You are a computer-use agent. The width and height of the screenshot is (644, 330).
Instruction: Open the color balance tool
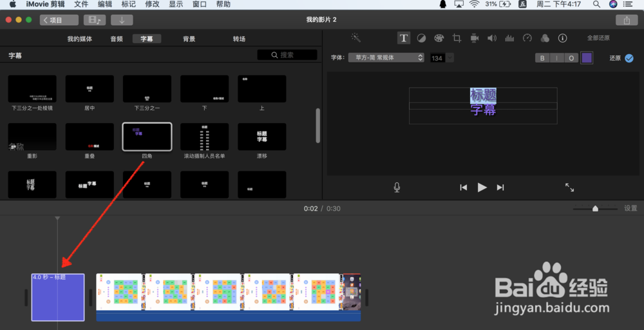[421, 38]
